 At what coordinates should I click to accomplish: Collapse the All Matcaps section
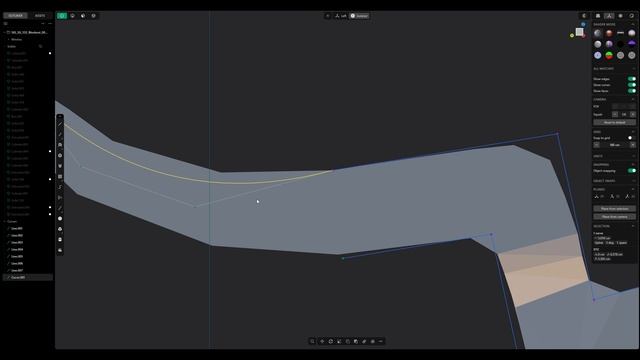click(633, 69)
